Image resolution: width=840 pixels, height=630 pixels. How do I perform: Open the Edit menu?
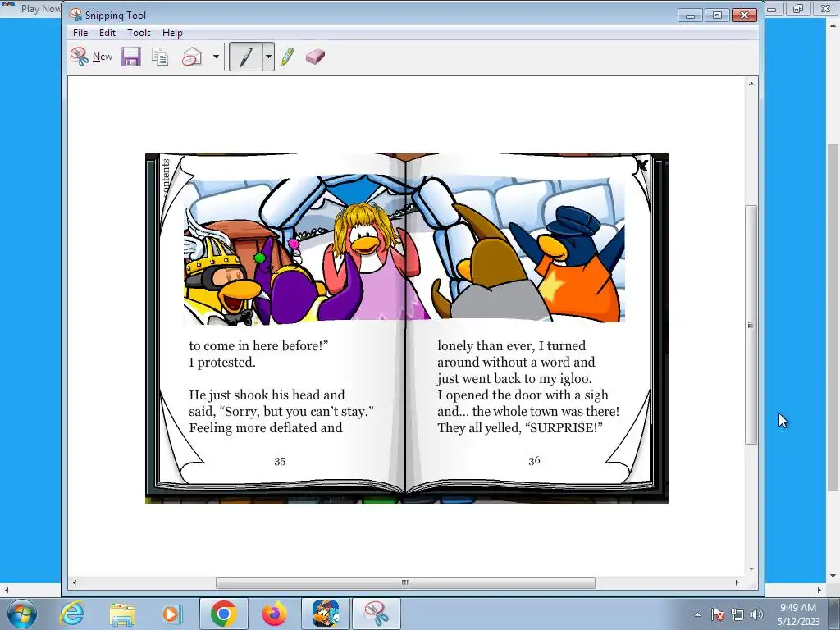[x=107, y=33]
